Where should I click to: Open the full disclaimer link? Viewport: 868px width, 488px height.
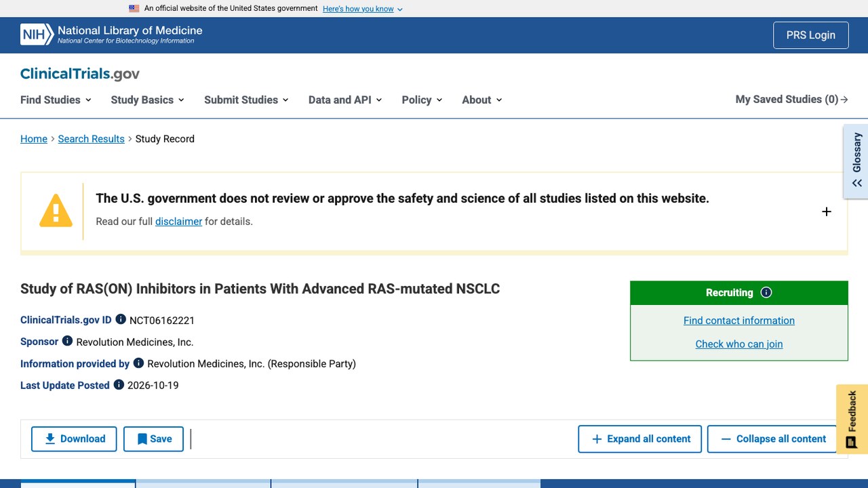pos(178,222)
